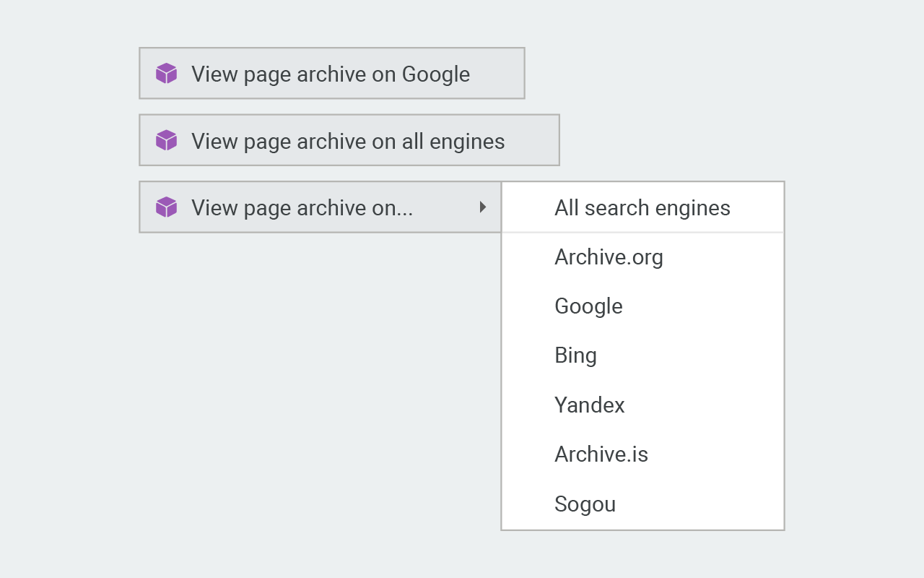Viewport: 924px width, 578px height.
Task: Click blank area left of Yandex label
Action: [x=528, y=405]
